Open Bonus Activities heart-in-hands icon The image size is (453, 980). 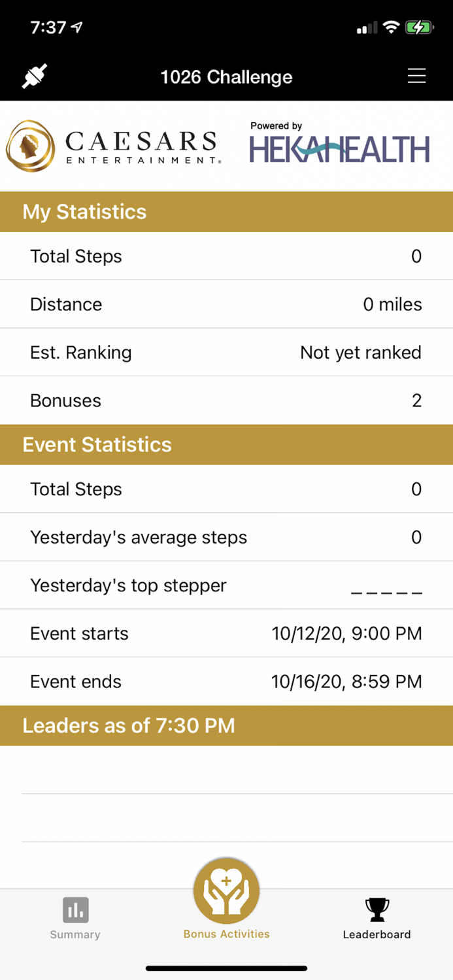(x=226, y=890)
